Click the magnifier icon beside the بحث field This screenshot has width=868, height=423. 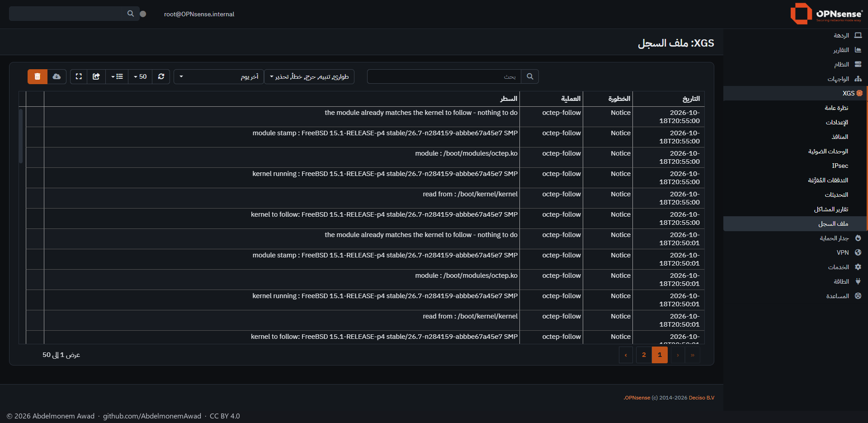pyautogui.click(x=530, y=76)
